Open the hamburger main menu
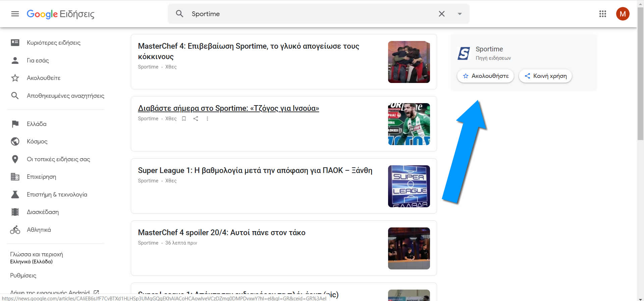Image resolution: width=644 pixels, height=301 pixels. pos(15,14)
